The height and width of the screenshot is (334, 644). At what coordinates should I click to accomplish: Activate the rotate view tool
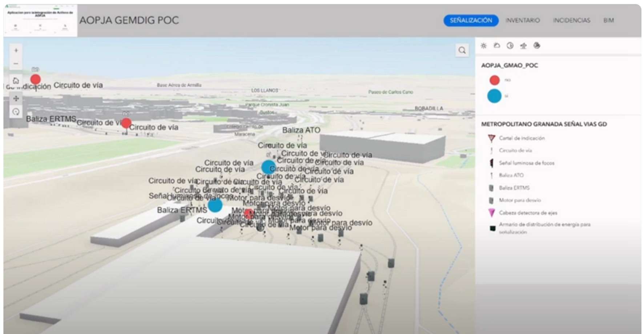(x=16, y=111)
